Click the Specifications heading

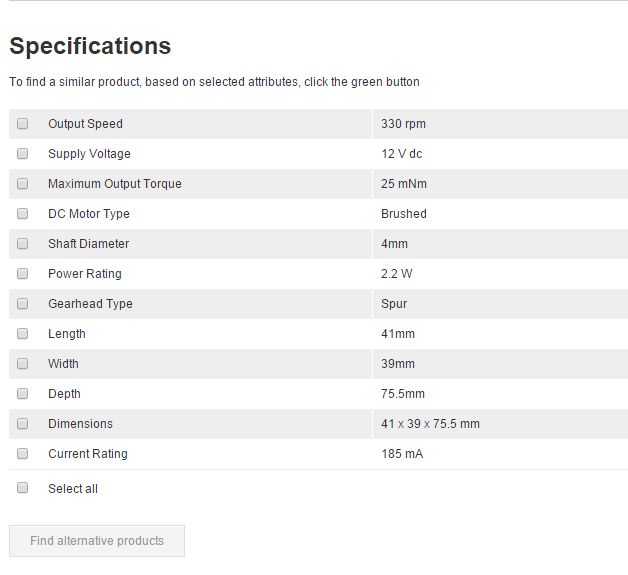click(90, 46)
